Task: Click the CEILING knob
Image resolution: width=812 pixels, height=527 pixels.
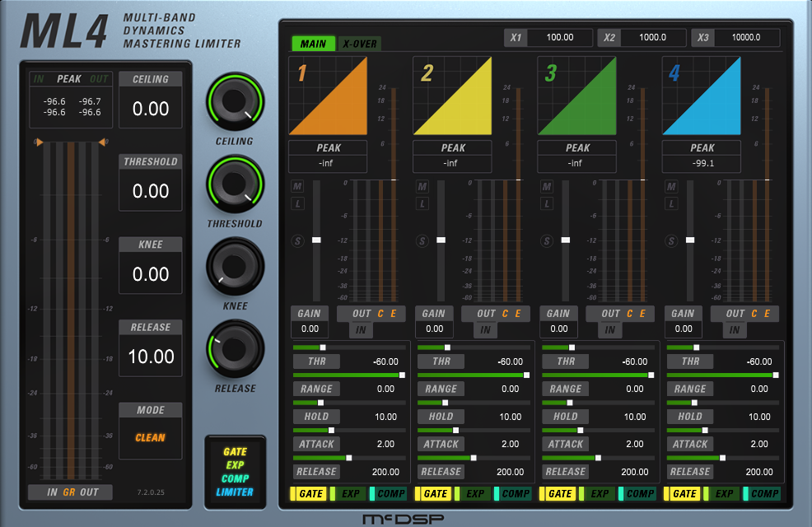Action: click(x=235, y=102)
